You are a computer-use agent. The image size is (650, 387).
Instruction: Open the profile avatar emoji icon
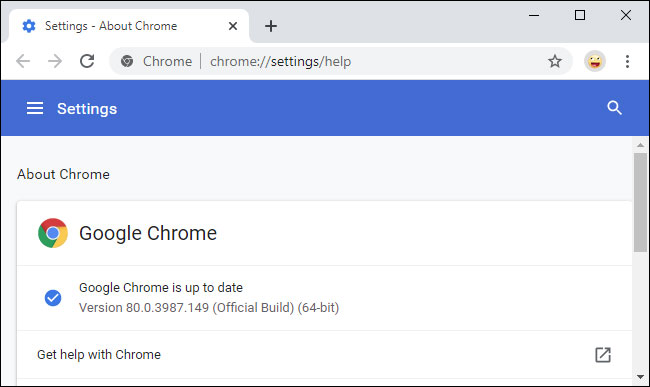pyautogui.click(x=595, y=61)
